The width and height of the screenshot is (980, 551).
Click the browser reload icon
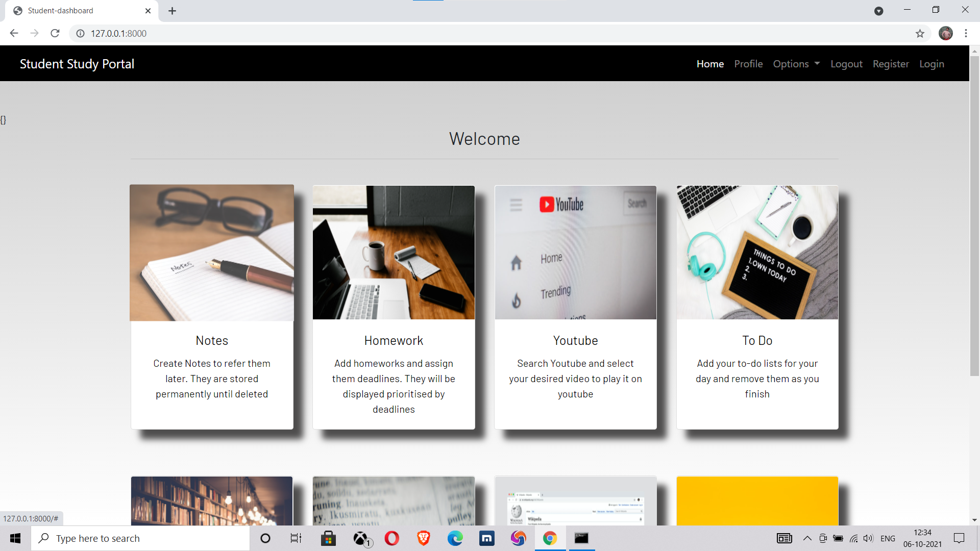(x=55, y=33)
